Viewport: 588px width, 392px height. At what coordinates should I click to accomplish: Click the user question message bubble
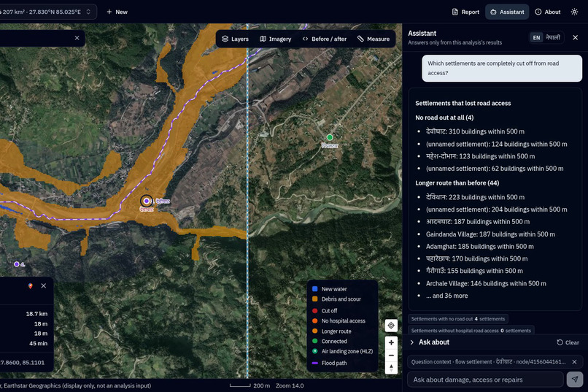tap(502, 69)
